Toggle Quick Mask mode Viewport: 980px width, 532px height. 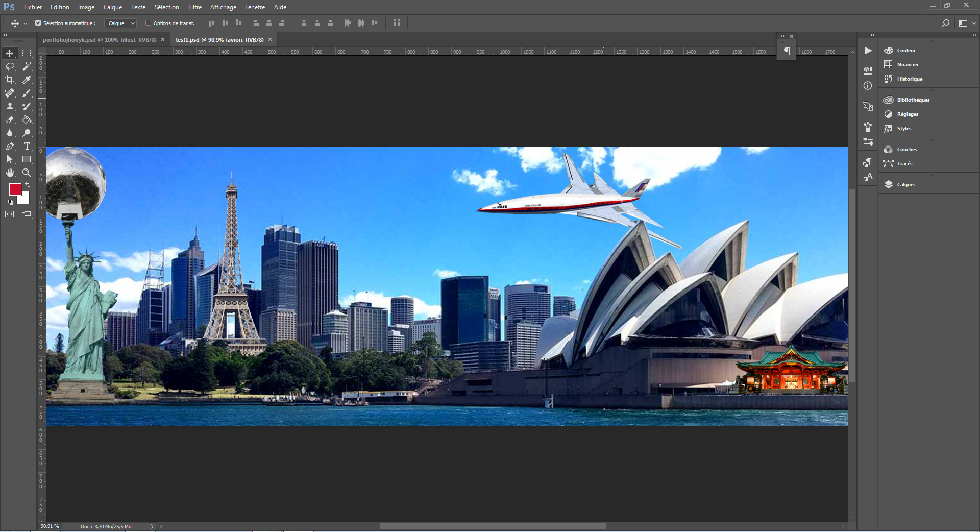[10, 214]
